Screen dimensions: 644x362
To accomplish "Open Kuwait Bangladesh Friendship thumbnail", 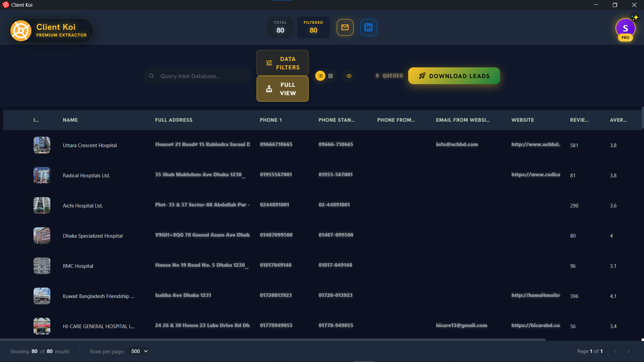I will click(42, 296).
